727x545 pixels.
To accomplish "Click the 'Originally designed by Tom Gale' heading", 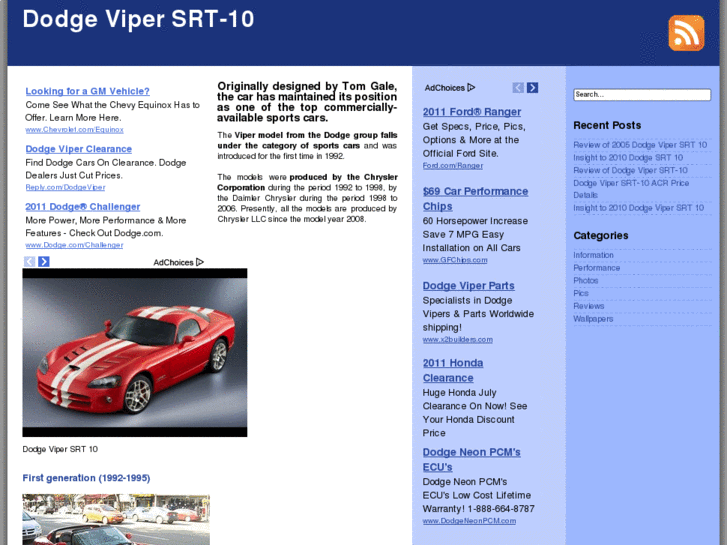I will coord(307,102).
